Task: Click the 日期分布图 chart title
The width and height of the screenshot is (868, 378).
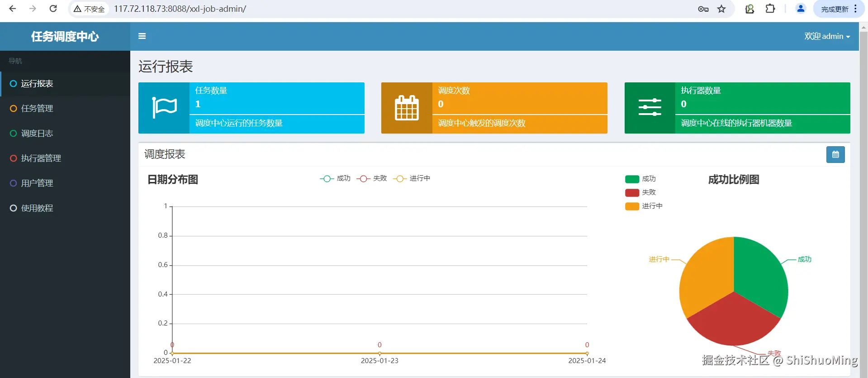Action: point(173,180)
